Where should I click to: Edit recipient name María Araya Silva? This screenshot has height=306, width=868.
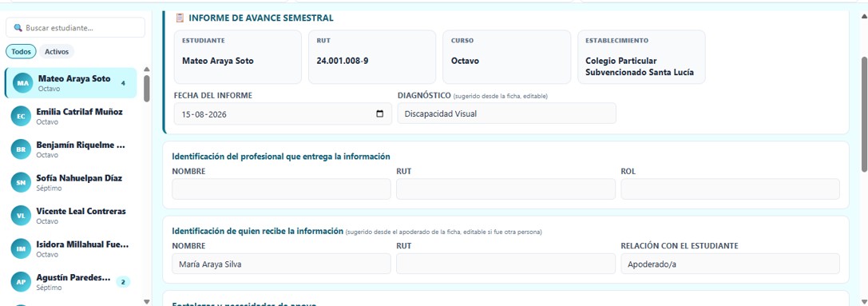click(x=281, y=264)
